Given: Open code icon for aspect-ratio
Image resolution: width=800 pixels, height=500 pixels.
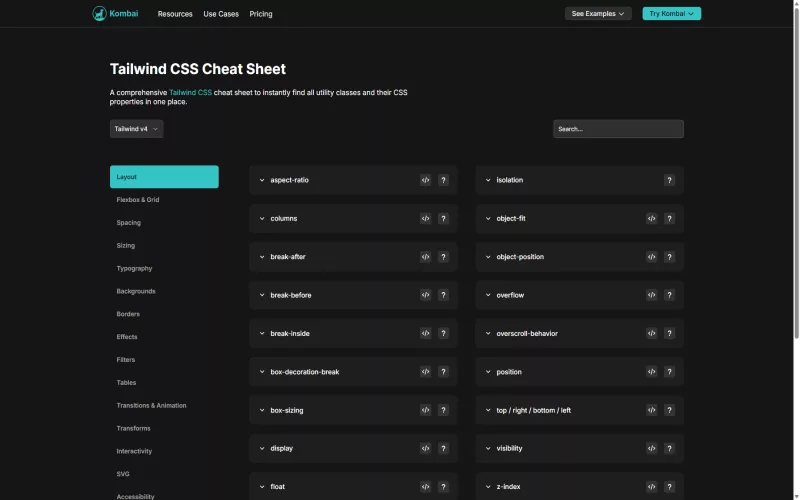Looking at the screenshot, I should 425,180.
